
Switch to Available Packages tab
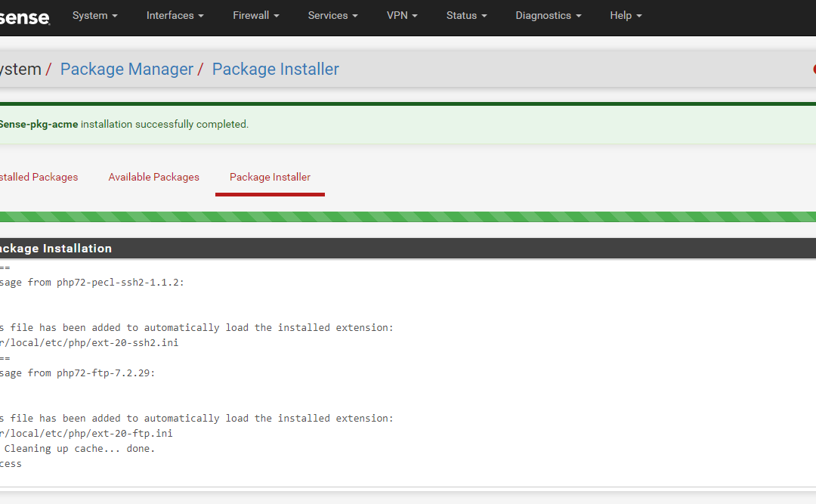point(153,177)
